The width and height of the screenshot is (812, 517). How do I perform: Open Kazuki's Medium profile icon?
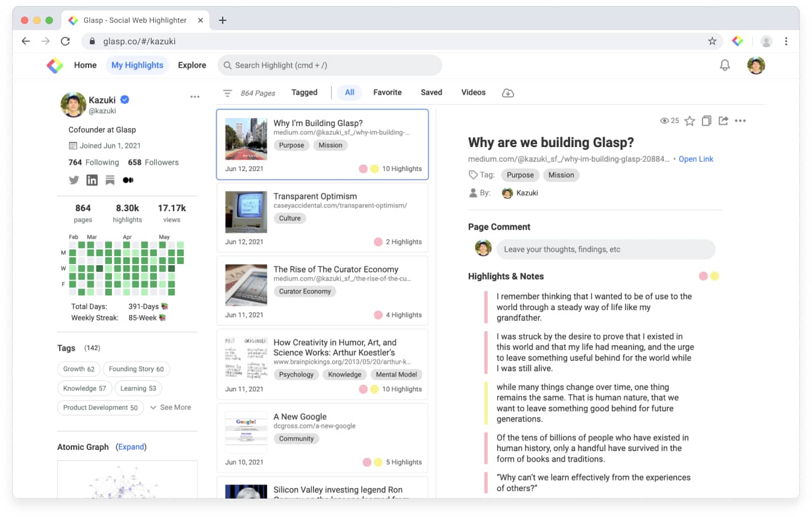click(128, 180)
